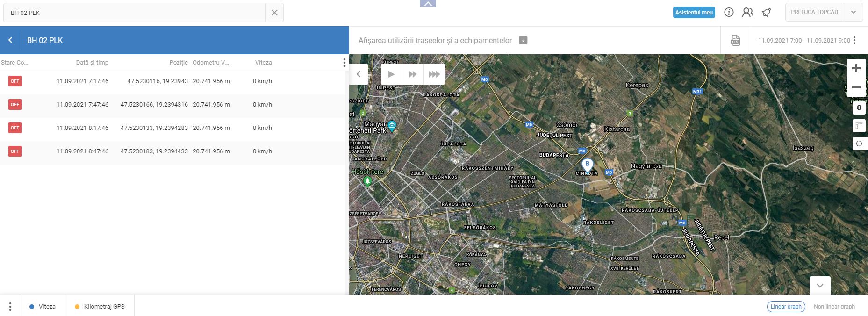Collapse the top header bar arrow

pos(428,4)
